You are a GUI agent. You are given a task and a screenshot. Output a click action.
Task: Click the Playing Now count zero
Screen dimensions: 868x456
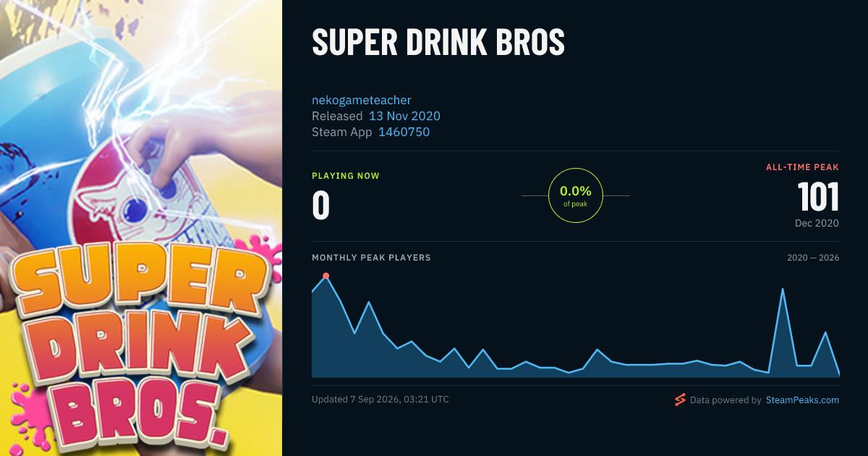click(321, 205)
